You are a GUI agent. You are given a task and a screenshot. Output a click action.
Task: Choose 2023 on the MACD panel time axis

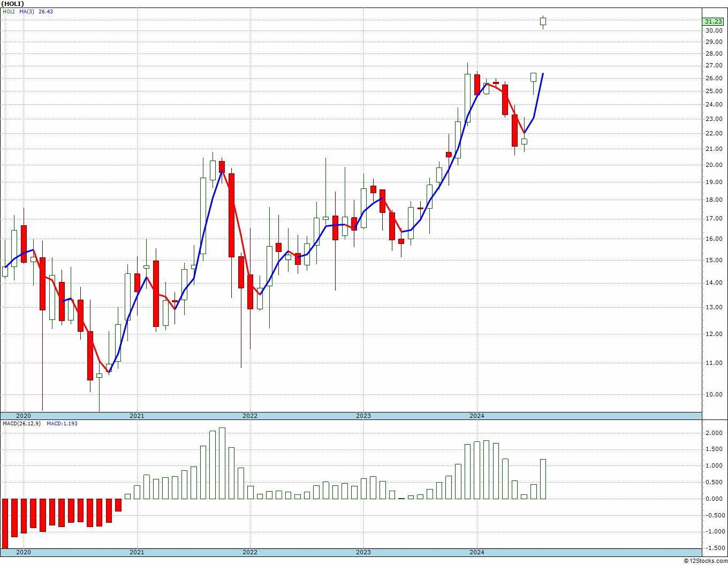tap(363, 552)
